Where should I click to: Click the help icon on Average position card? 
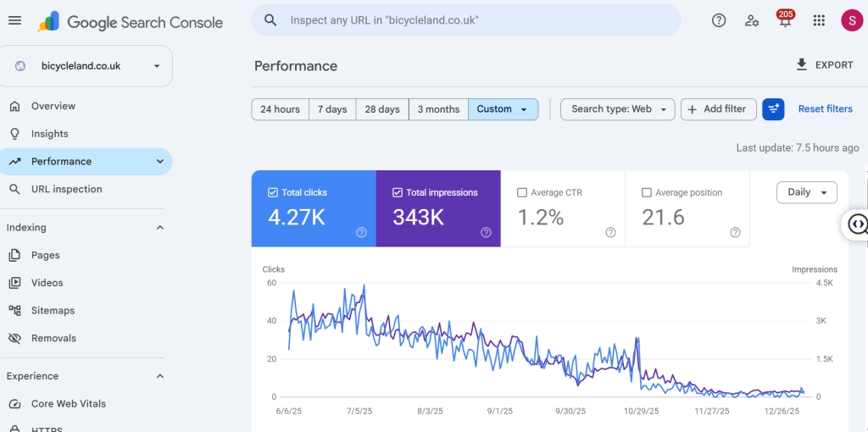point(735,233)
